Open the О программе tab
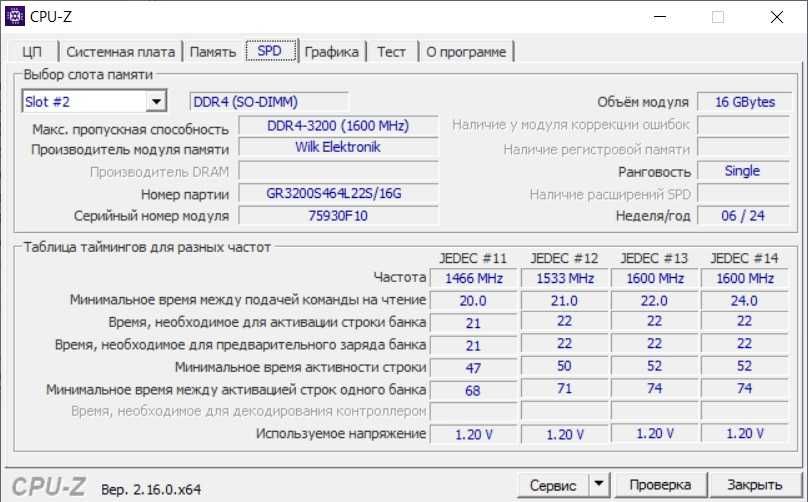 [466, 52]
